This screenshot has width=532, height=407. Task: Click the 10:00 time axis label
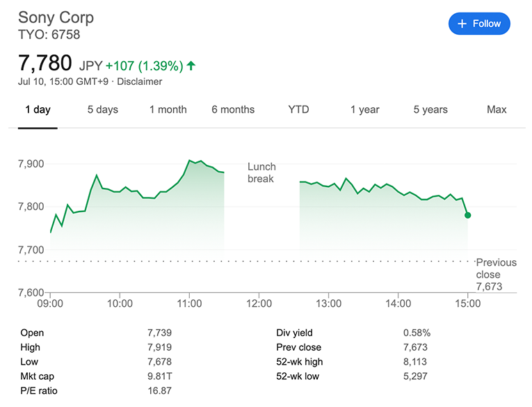pyautogui.click(x=120, y=303)
